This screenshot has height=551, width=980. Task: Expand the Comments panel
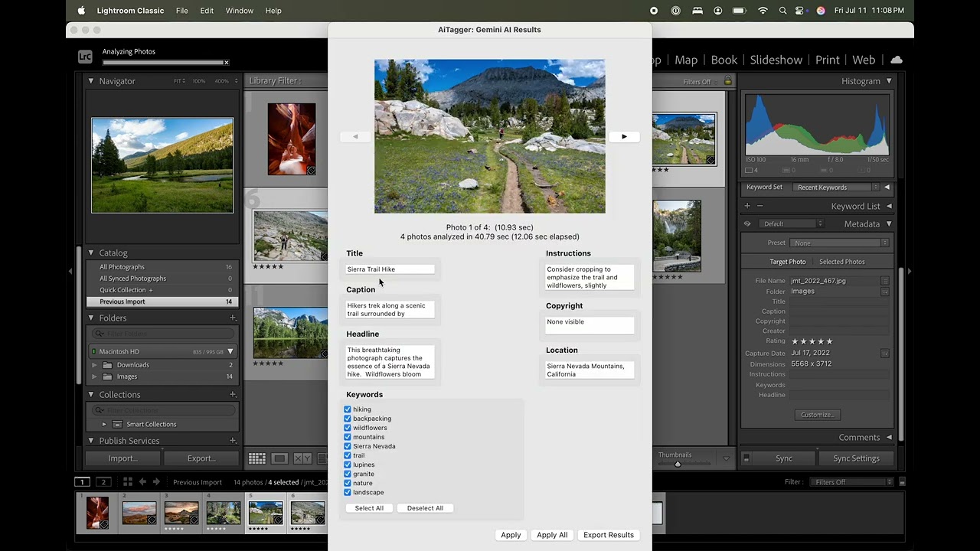(x=889, y=438)
